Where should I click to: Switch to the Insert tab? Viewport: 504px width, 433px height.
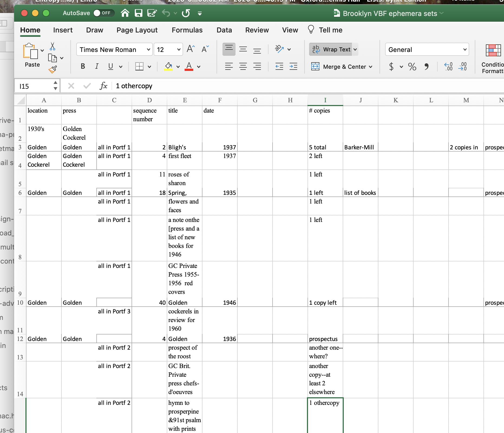[x=63, y=30]
